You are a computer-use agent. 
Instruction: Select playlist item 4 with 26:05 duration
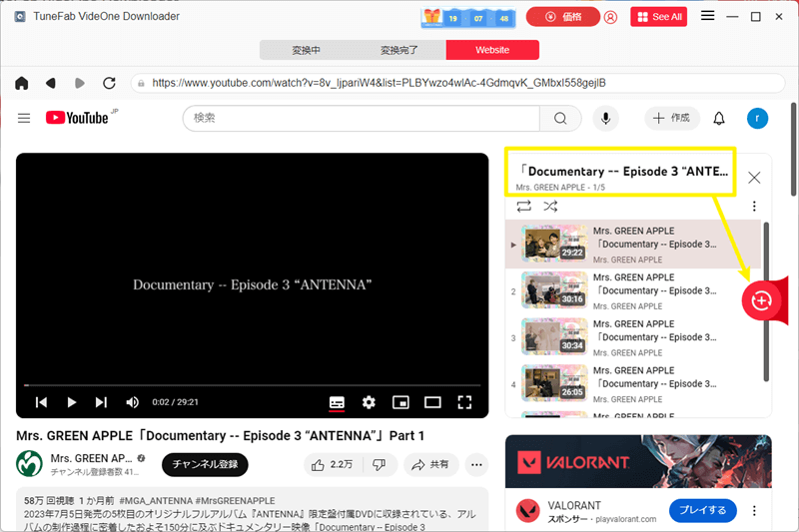[633, 384]
